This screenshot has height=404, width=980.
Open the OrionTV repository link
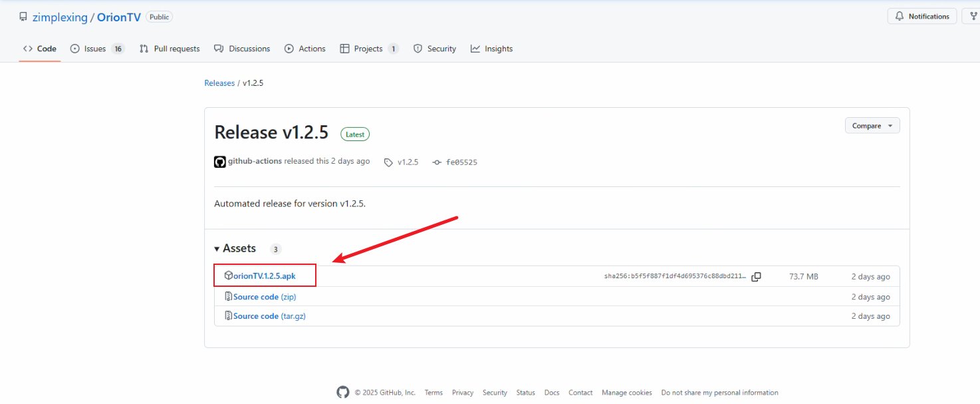pos(119,17)
